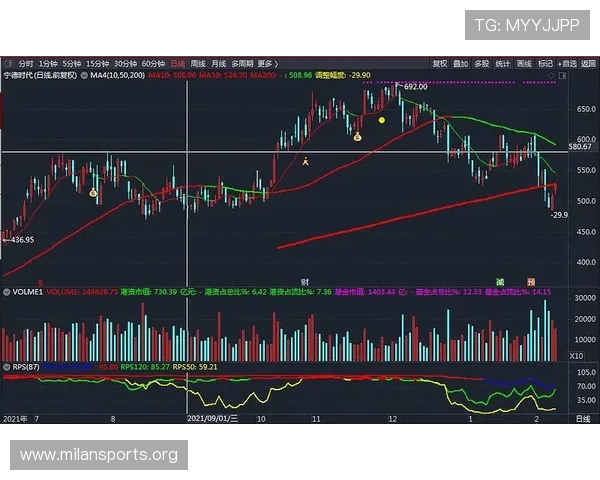Click the diamond icon below 标记 button
600x480 pixels.
pos(550,74)
